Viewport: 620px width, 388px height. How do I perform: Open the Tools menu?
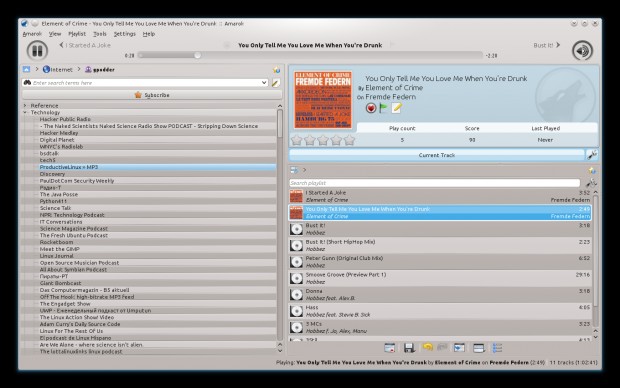(x=100, y=34)
